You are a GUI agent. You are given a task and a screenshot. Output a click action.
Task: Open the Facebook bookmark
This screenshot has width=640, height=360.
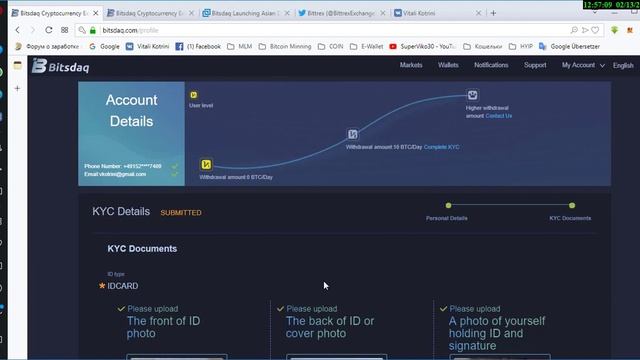pyautogui.click(x=198, y=47)
